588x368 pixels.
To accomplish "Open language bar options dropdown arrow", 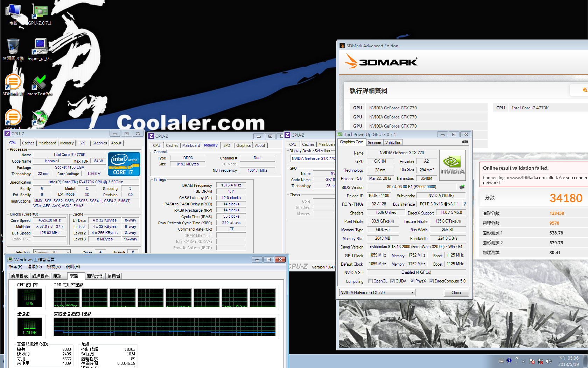I will [x=517, y=362].
